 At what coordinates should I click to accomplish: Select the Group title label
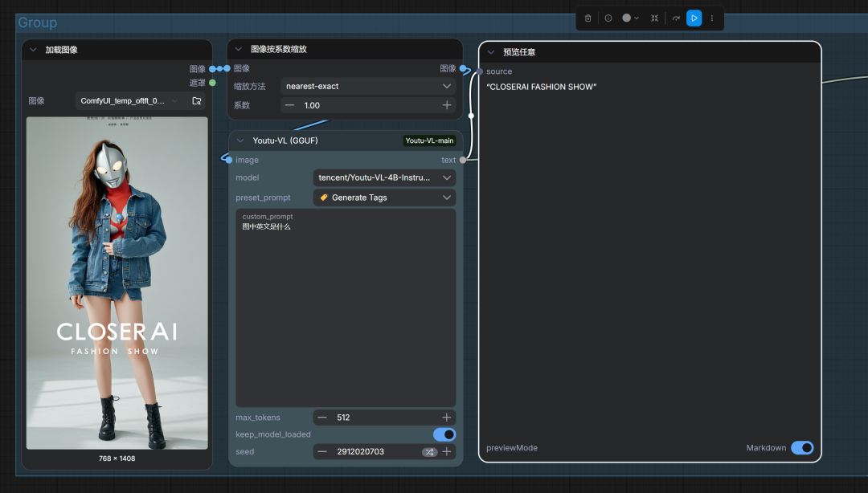coord(38,22)
